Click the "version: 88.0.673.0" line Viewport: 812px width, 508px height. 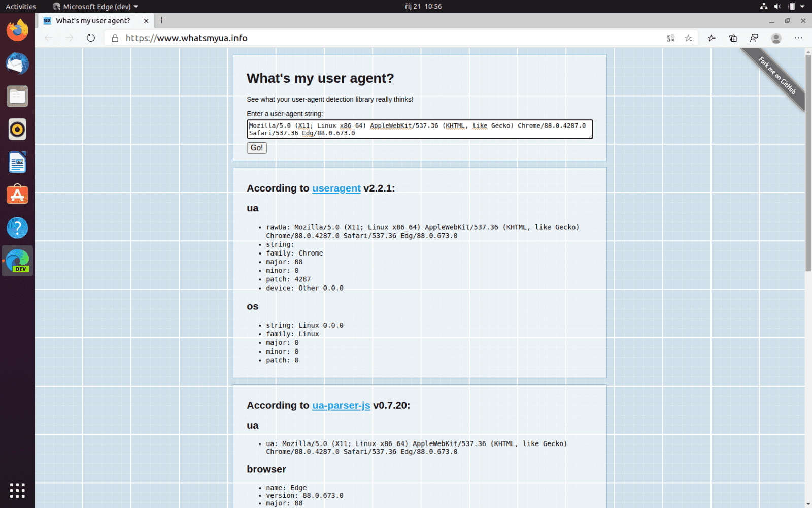304,496
